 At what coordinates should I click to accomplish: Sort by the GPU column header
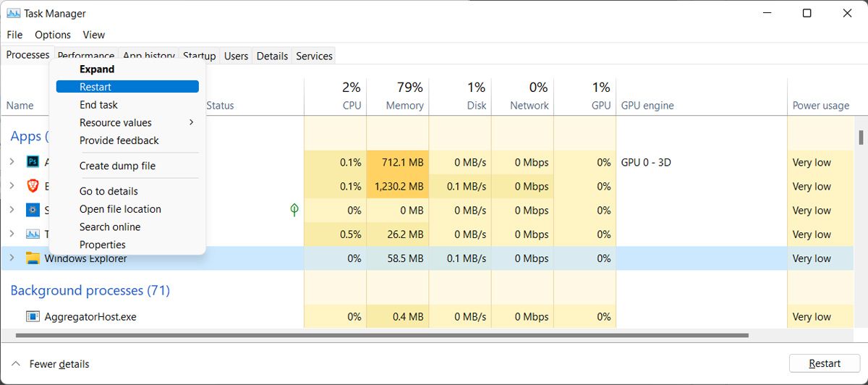click(584, 96)
